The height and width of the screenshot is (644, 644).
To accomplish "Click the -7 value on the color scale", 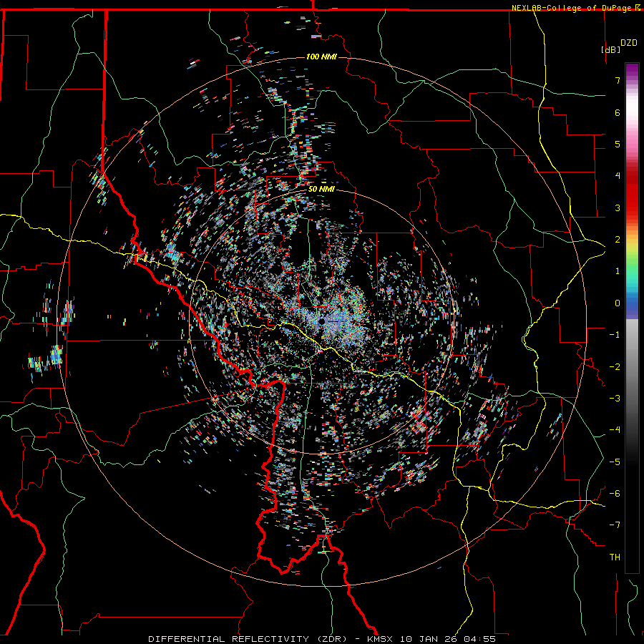I will tap(615, 525).
